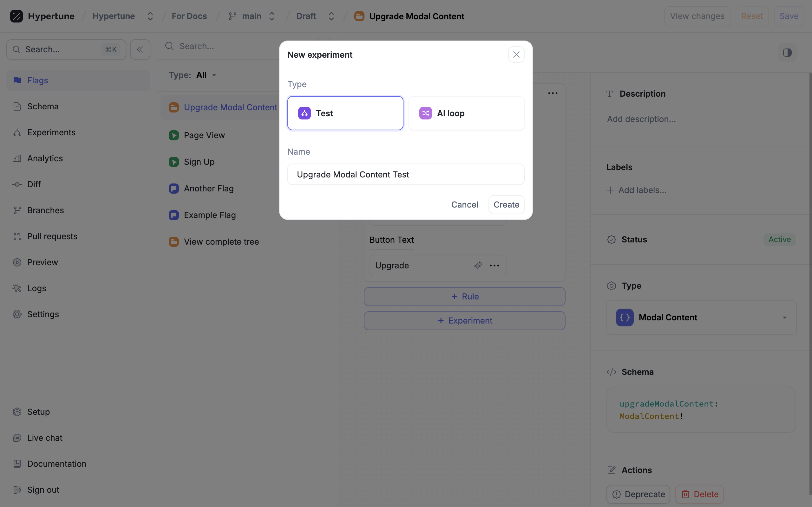Cancel the new experiment dialog
The height and width of the screenshot is (507, 812).
tap(464, 205)
